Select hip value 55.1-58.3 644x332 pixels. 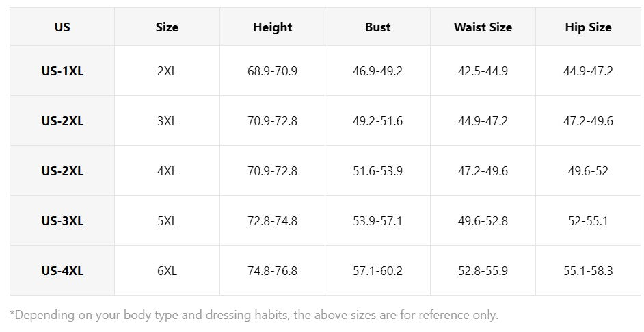click(588, 271)
